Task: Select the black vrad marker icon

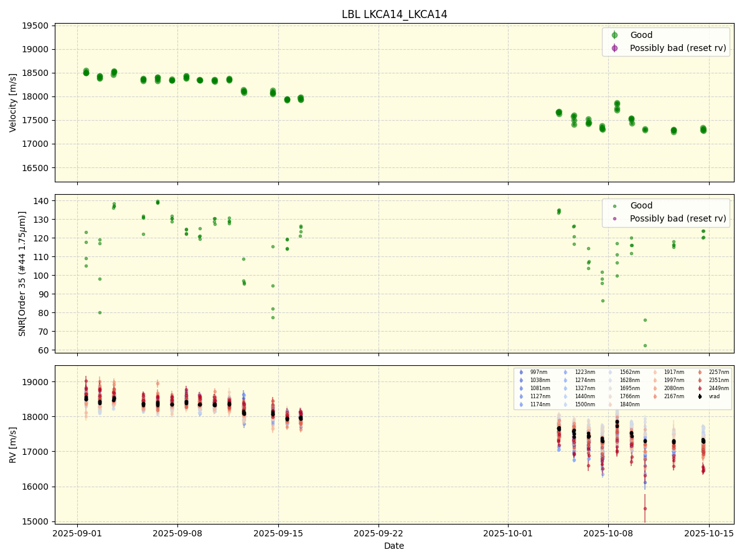Action: pos(700,396)
